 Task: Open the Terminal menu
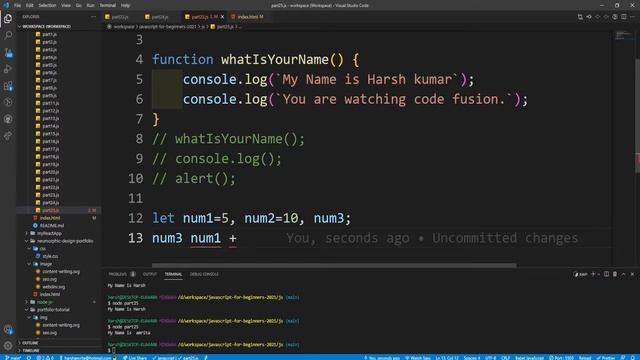108,5
